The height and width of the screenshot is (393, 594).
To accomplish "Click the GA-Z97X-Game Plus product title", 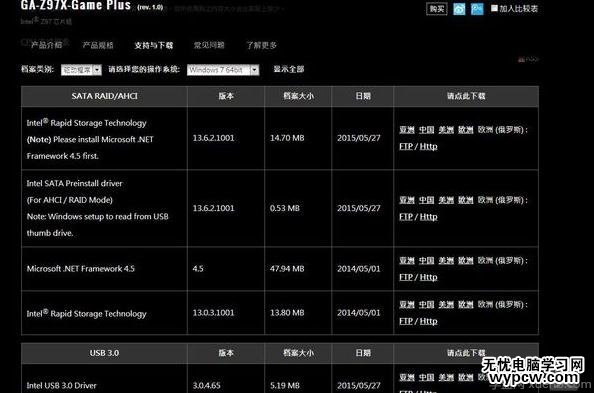I will [x=76, y=5].
